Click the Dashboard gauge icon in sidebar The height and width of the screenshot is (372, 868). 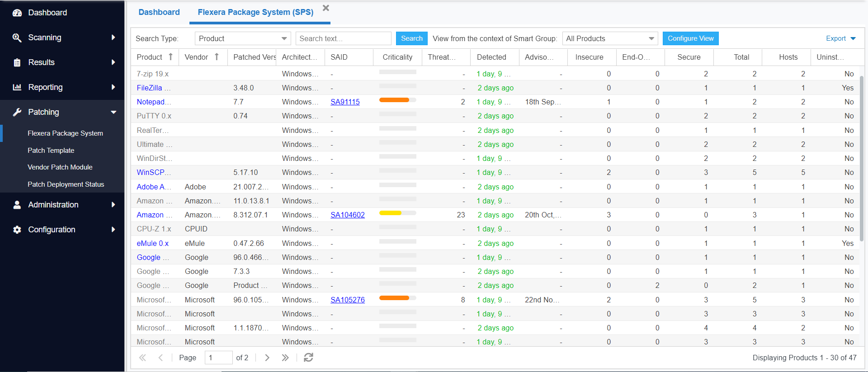click(17, 13)
